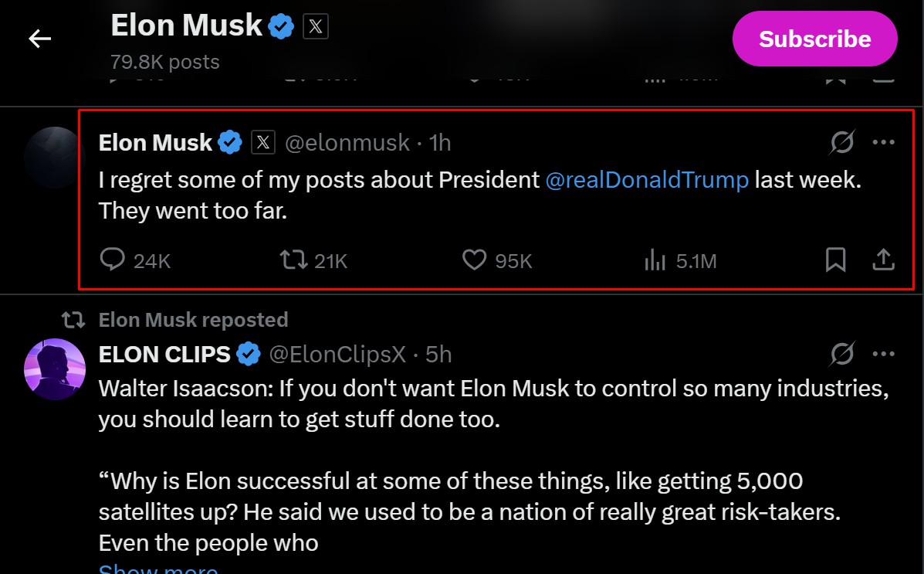The width and height of the screenshot is (924, 574).
Task: Open Grok icon on ELON CLIPS post
Action: click(842, 354)
